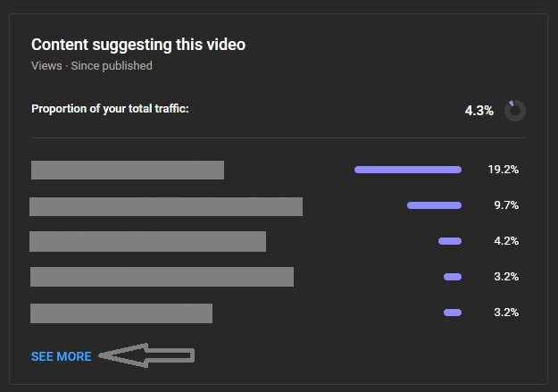Click the 9.7% percentage value
558x392 pixels.
point(506,205)
